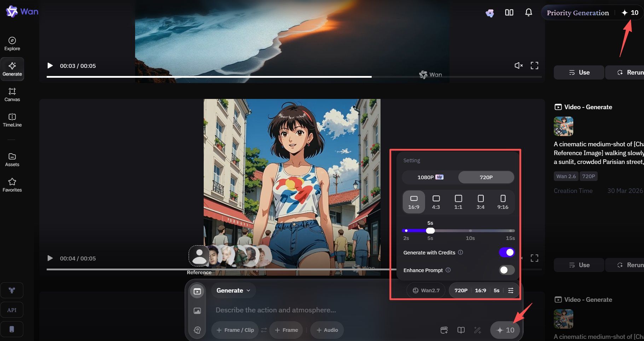The image size is (644, 341).
Task: Open the TimeLine view
Action: (x=12, y=120)
